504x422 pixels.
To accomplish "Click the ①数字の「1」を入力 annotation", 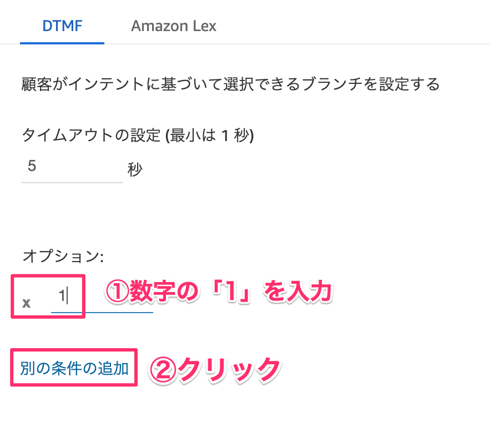I will tap(219, 292).
